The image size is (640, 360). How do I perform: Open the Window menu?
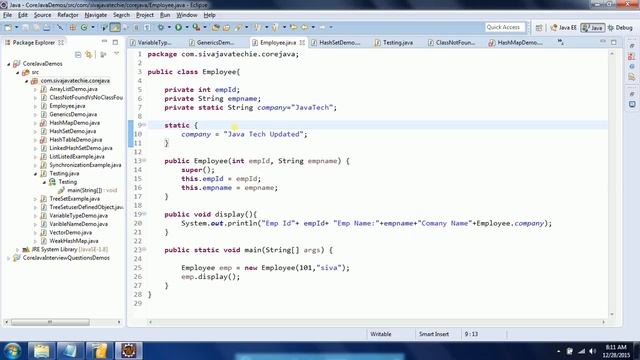(x=187, y=15)
